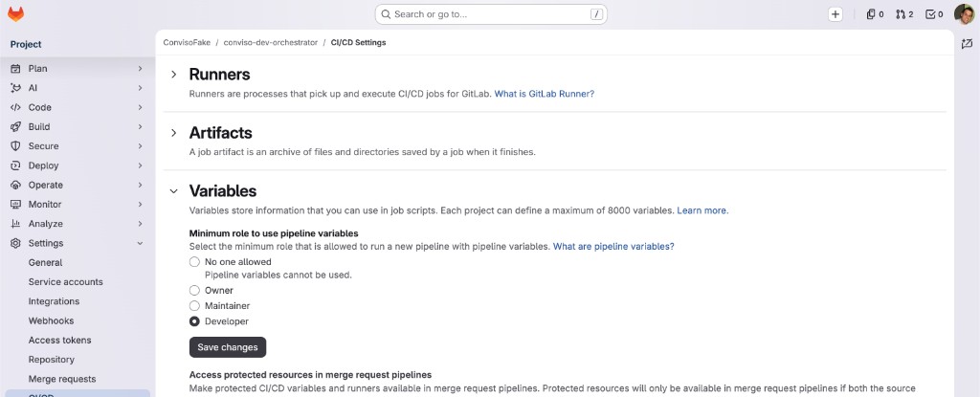980x397 pixels.
Task: Click the GitLab fox logo
Action: click(15, 13)
